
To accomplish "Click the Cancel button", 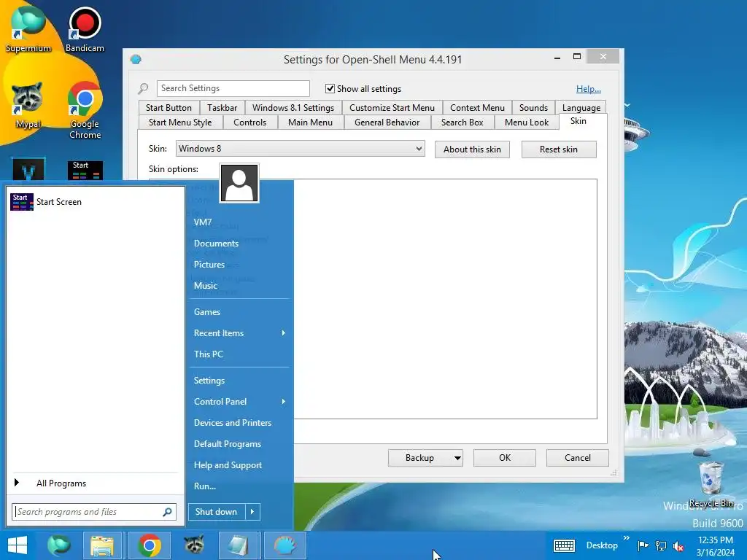I will pyautogui.click(x=578, y=458).
